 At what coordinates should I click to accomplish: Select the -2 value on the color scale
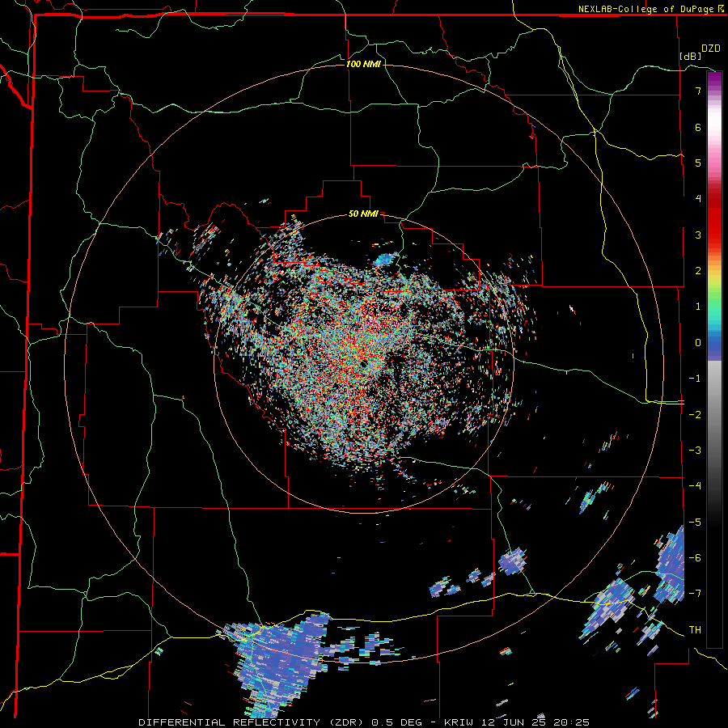point(695,414)
